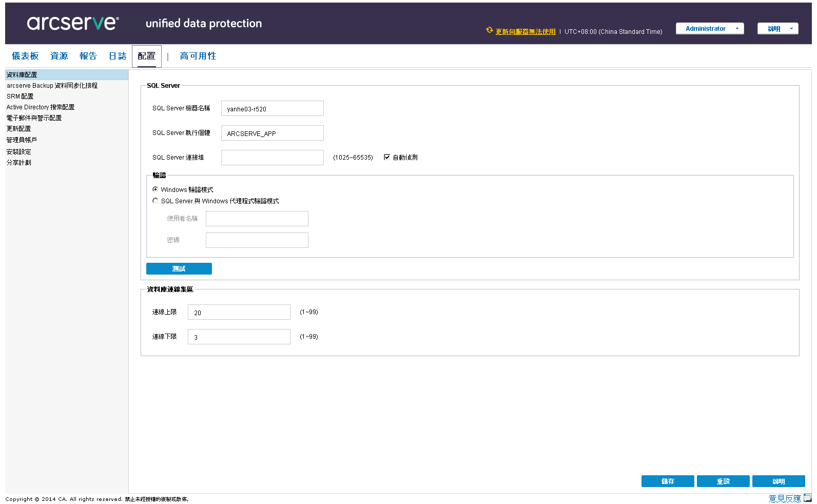Open the Administrator dropdown menu

[710, 29]
